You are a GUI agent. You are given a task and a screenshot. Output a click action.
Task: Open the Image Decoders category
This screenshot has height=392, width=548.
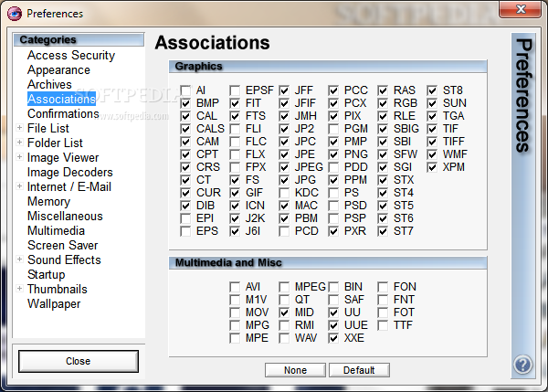70,172
